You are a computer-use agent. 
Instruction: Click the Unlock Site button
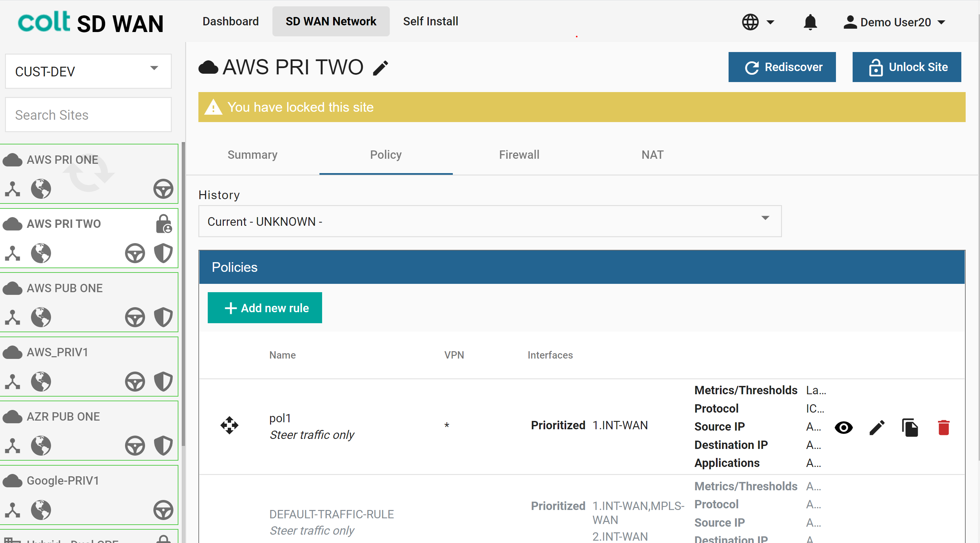[x=907, y=67]
